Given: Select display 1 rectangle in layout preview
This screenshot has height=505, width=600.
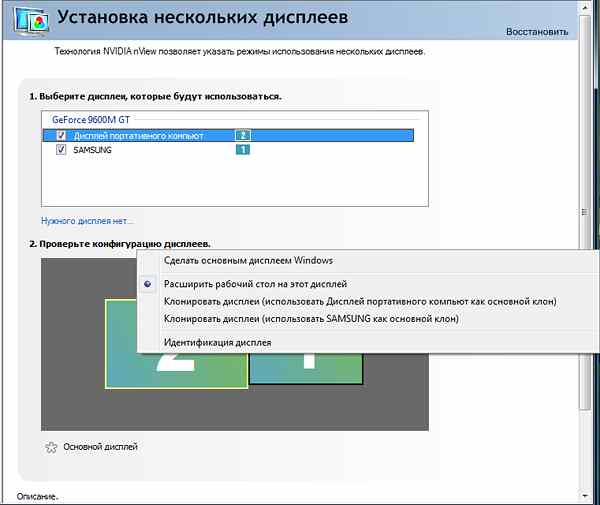Looking at the screenshot, I should (305, 370).
